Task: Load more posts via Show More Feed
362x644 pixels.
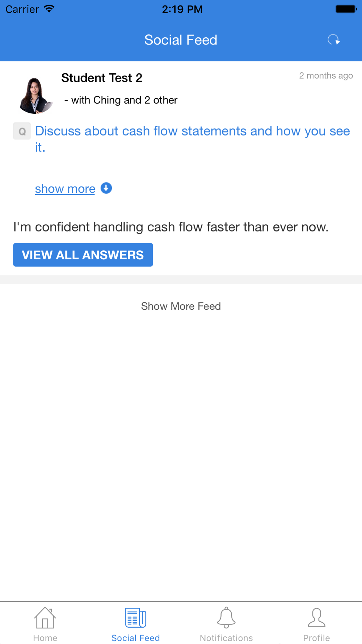Action: (181, 306)
